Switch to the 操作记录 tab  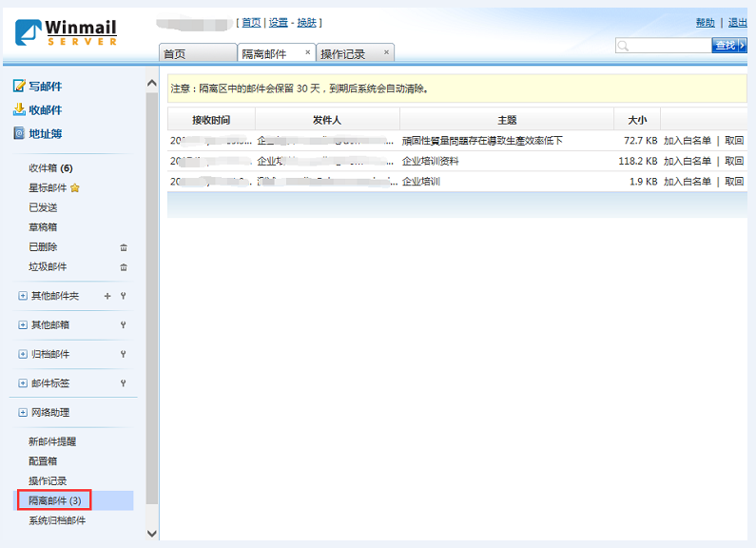[x=356, y=53]
